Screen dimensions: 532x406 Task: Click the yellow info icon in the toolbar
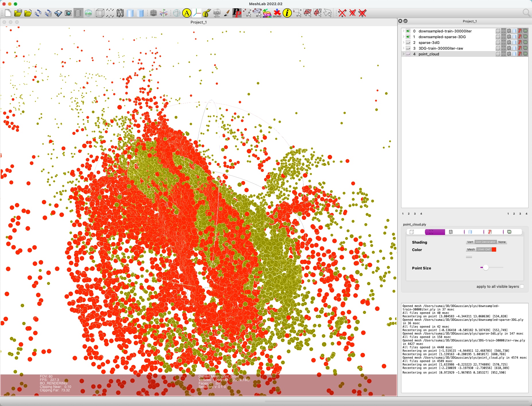coord(288,13)
